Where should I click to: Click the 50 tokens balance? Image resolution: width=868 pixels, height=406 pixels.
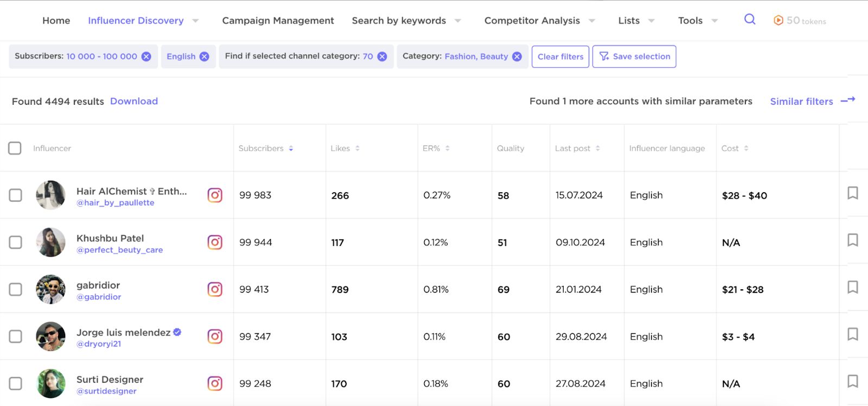tap(806, 21)
